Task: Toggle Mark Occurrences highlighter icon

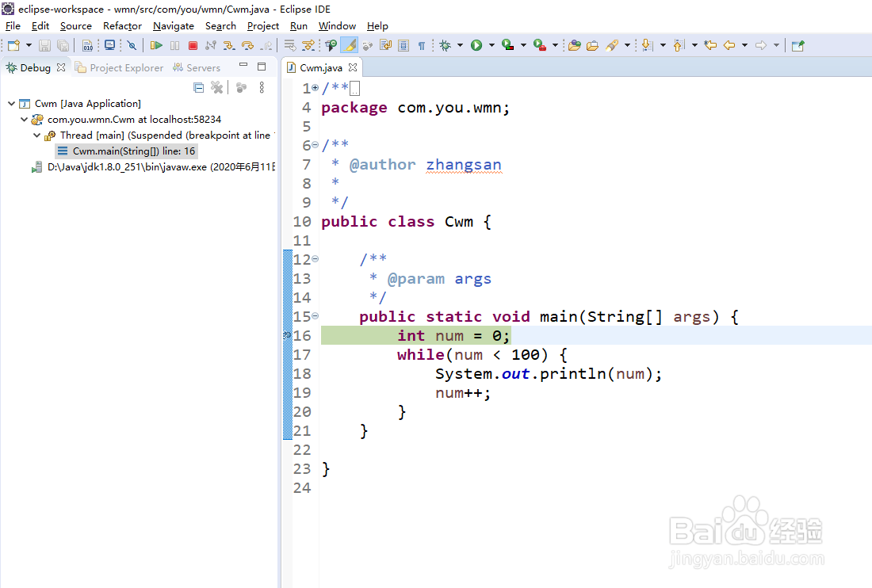Action: click(349, 45)
